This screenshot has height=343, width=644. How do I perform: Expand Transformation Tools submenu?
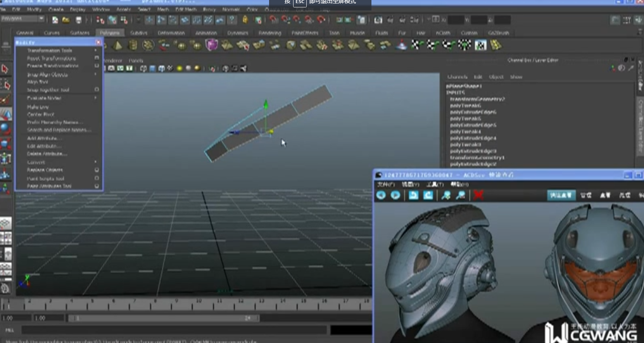(95, 50)
